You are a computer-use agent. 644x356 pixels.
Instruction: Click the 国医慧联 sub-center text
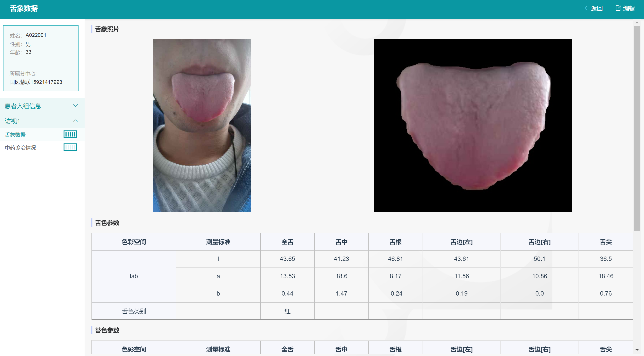point(36,82)
